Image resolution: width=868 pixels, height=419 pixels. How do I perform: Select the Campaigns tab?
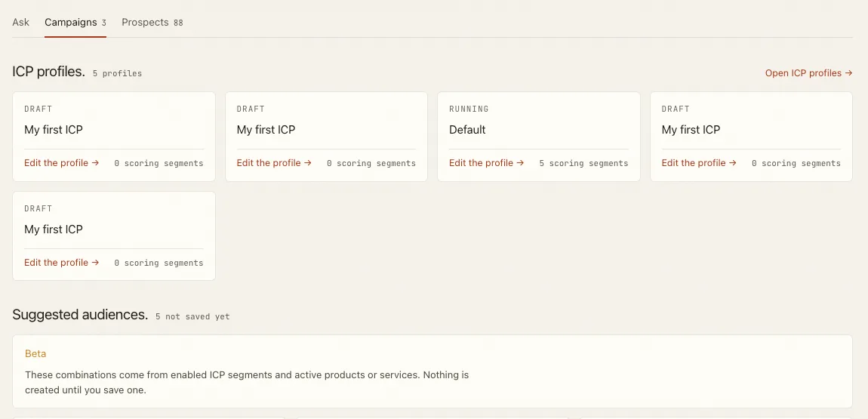tap(75, 23)
